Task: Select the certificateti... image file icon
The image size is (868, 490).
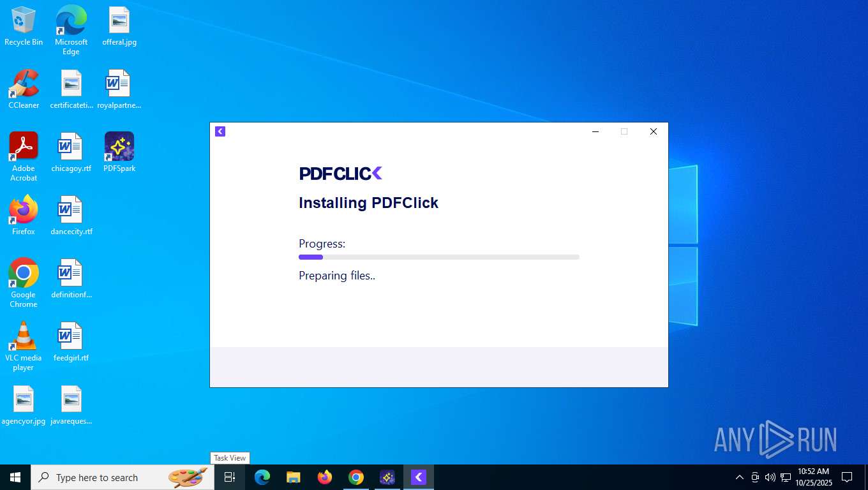Action: pyautogui.click(x=71, y=89)
